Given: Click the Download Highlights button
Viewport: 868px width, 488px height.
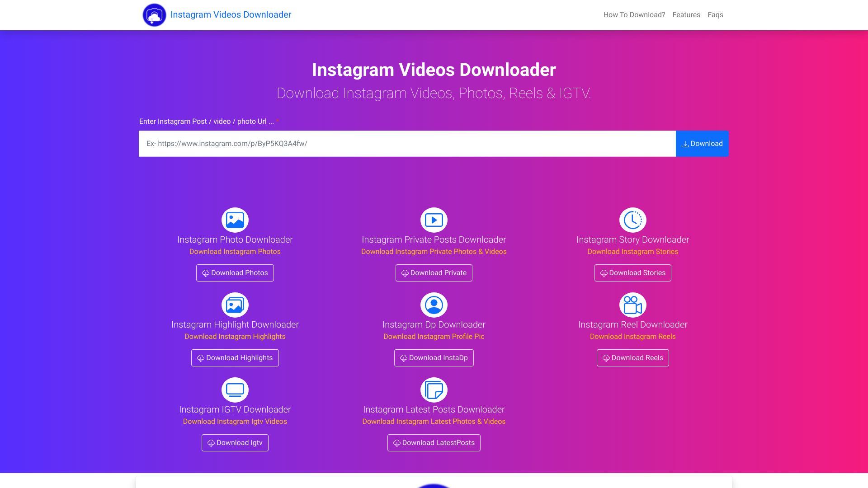Looking at the screenshot, I should [x=235, y=358].
